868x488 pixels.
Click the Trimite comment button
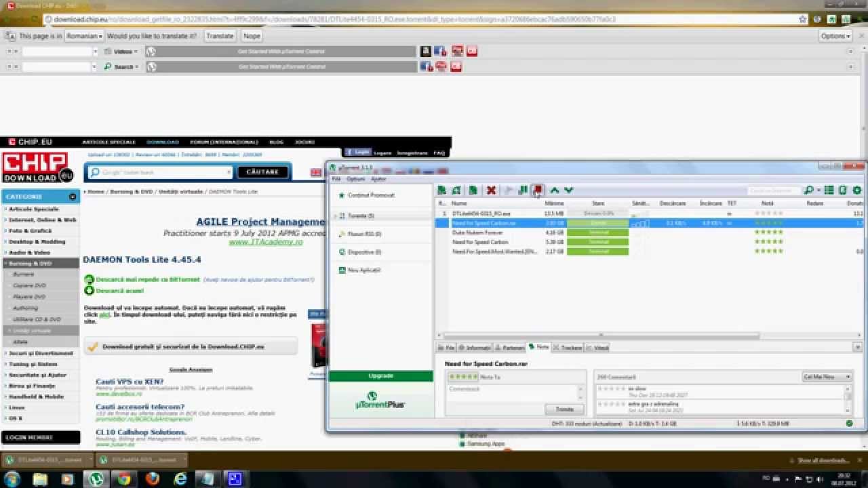(x=564, y=409)
